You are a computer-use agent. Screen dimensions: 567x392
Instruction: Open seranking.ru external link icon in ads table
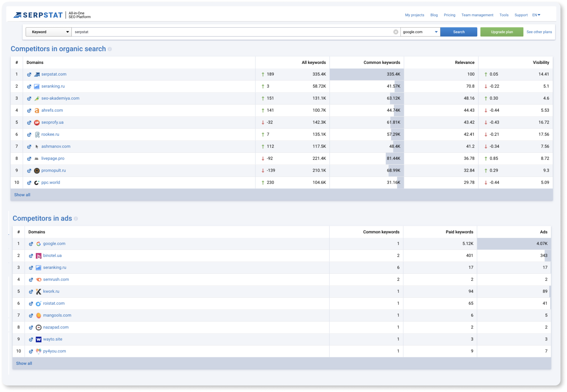31,268
